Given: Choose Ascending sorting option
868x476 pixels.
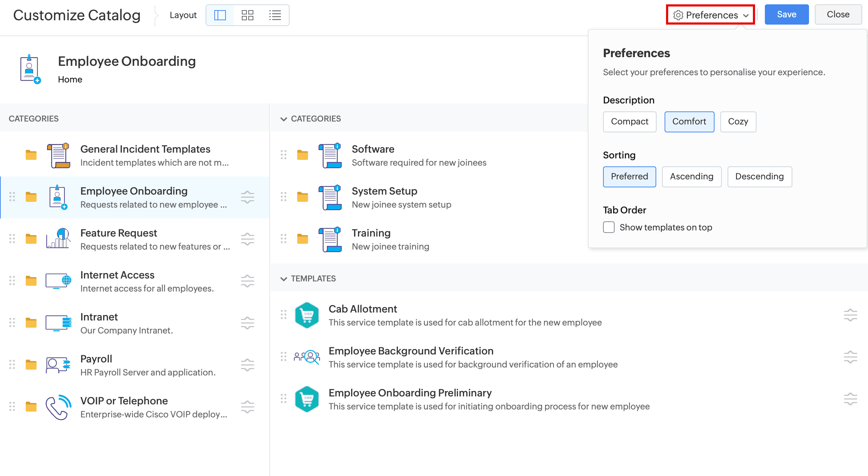Looking at the screenshot, I should pyautogui.click(x=691, y=177).
